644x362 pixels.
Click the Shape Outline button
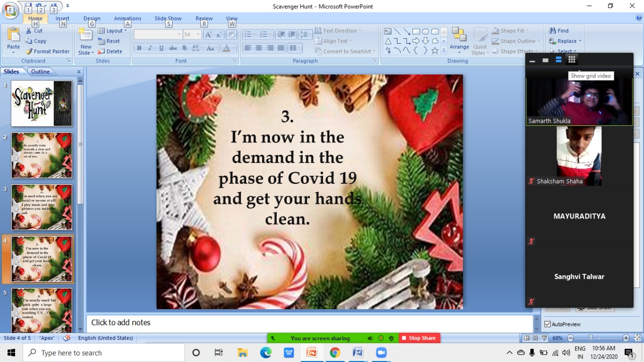pyautogui.click(x=515, y=41)
